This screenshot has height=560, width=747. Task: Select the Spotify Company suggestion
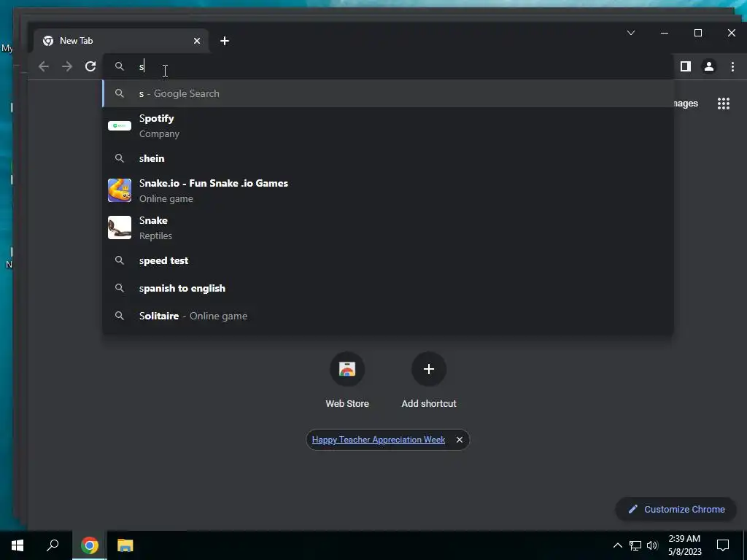pyautogui.click(x=388, y=125)
